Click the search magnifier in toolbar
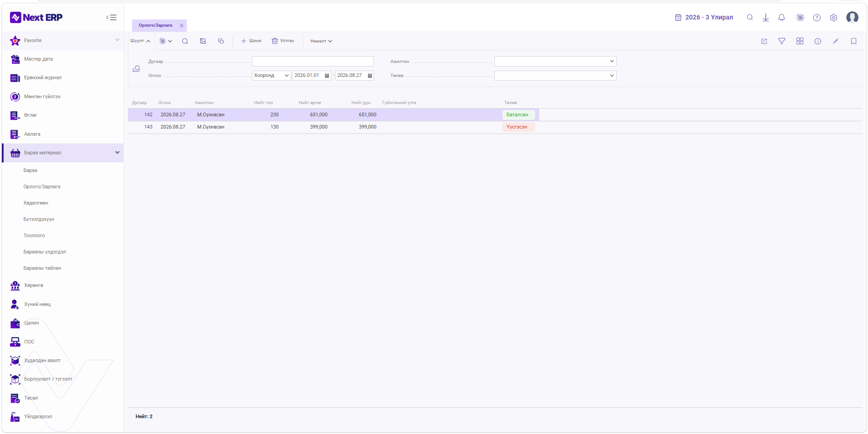Screen dimensions: 868x434 tap(185, 41)
